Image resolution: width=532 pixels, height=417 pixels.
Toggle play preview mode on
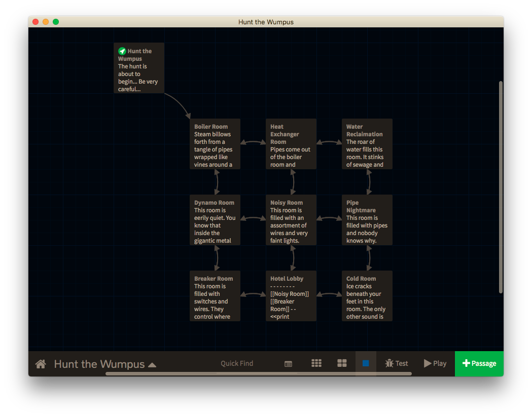click(435, 363)
